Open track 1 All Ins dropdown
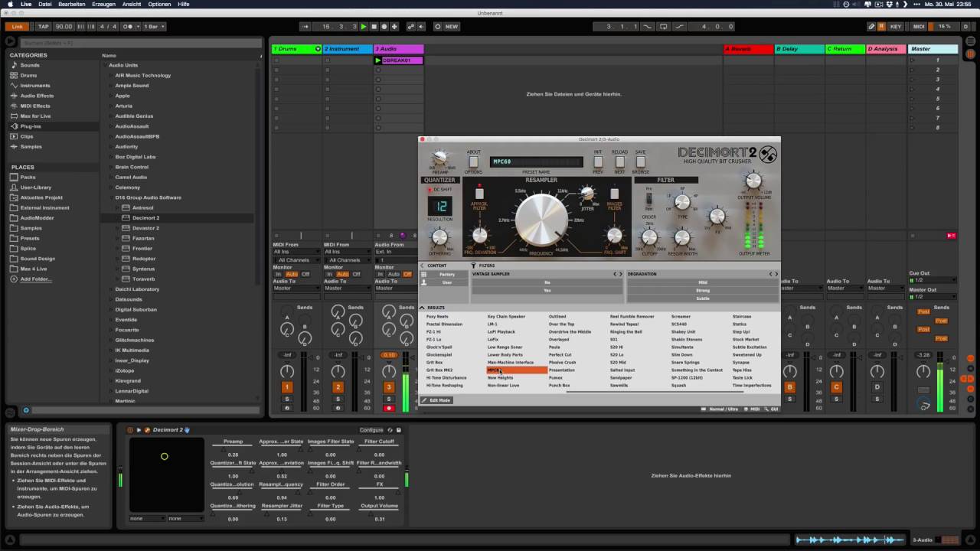This screenshot has width=980, height=551. point(296,252)
